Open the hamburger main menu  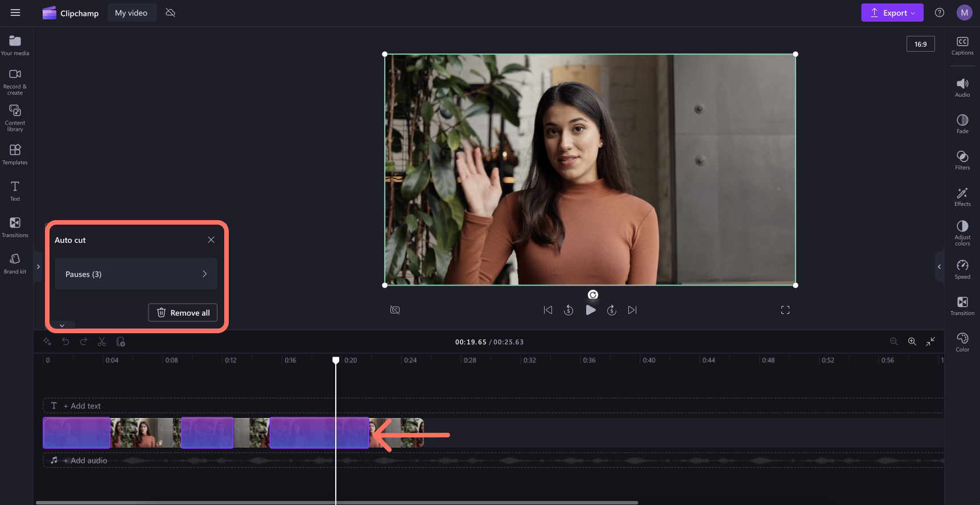click(15, 13)
